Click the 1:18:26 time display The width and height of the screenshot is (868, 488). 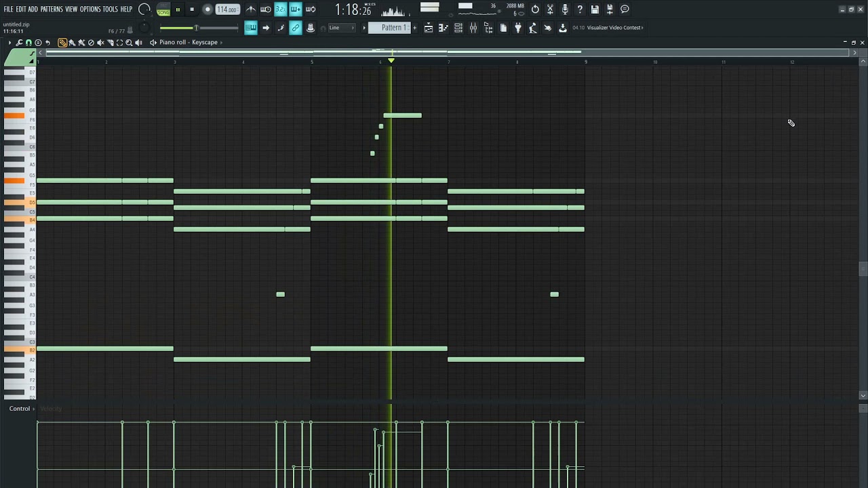354,9
